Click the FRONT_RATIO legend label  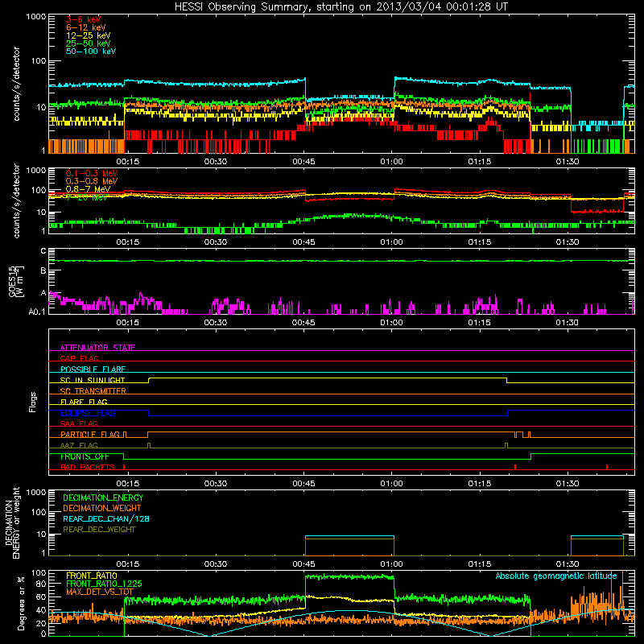tap(92, 576)
